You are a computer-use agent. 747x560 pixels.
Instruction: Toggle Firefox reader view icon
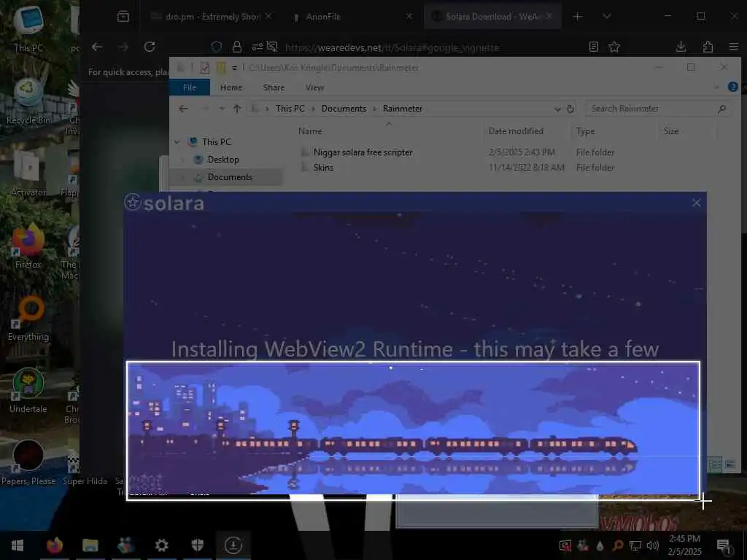pyautogui.click(x=594, y=47)
